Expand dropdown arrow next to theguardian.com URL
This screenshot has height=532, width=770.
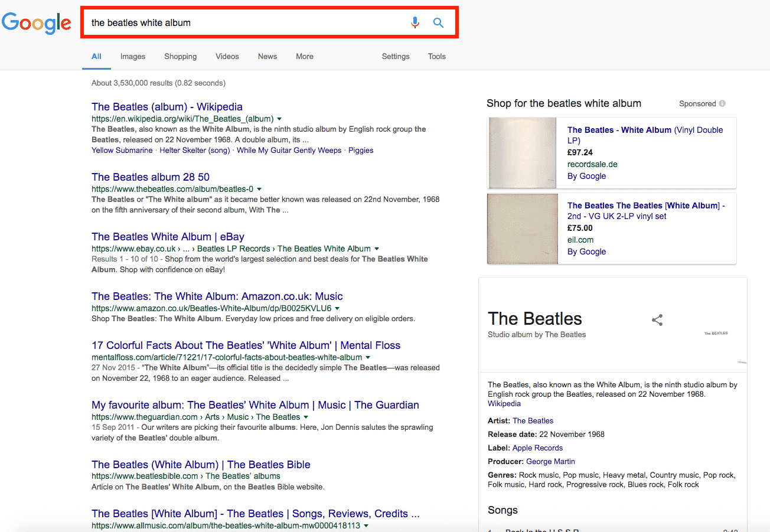click(306, 417)
